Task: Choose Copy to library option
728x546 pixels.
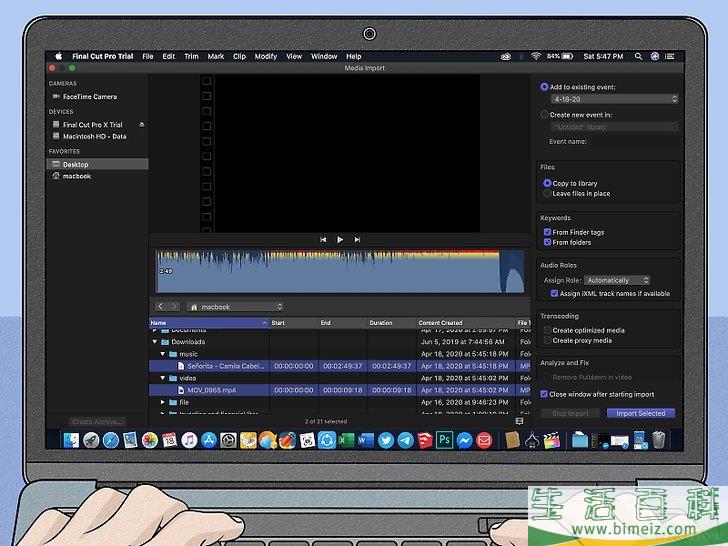Action: (547, 183)
